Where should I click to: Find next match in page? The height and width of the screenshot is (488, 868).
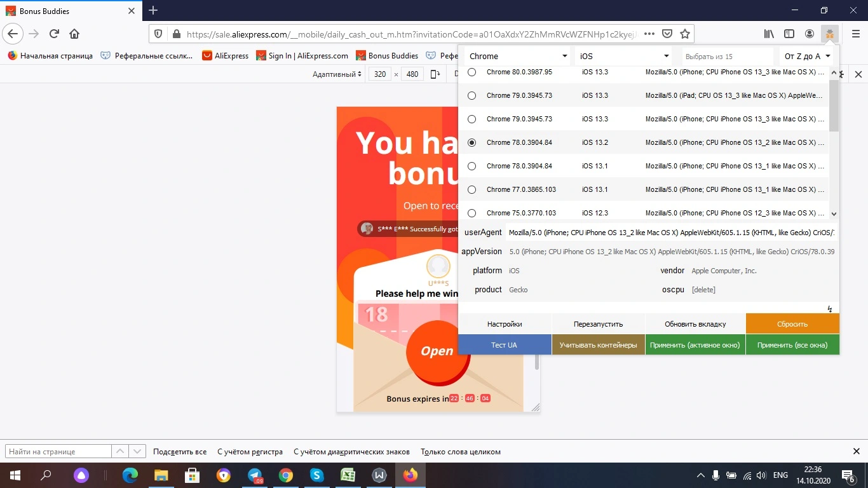[137, 452]
